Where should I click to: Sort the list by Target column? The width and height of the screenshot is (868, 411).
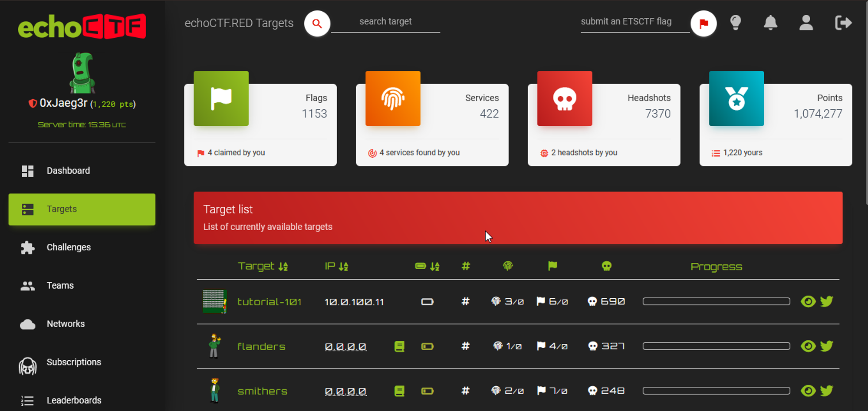[x=263, y=266]
